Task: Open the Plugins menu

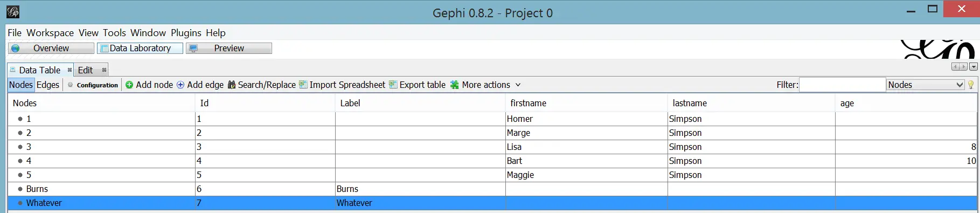Action: tap(186, 33)
